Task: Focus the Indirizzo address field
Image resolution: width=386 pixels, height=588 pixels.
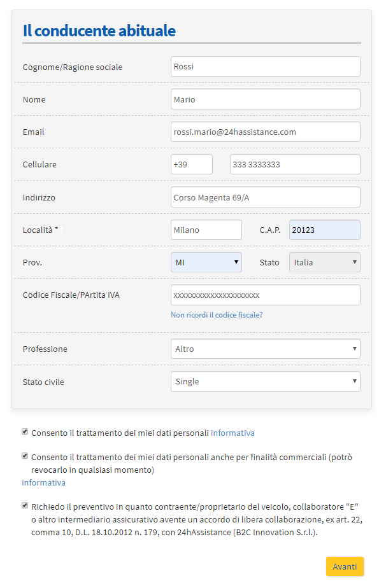Action: click(x=265, y=197)
